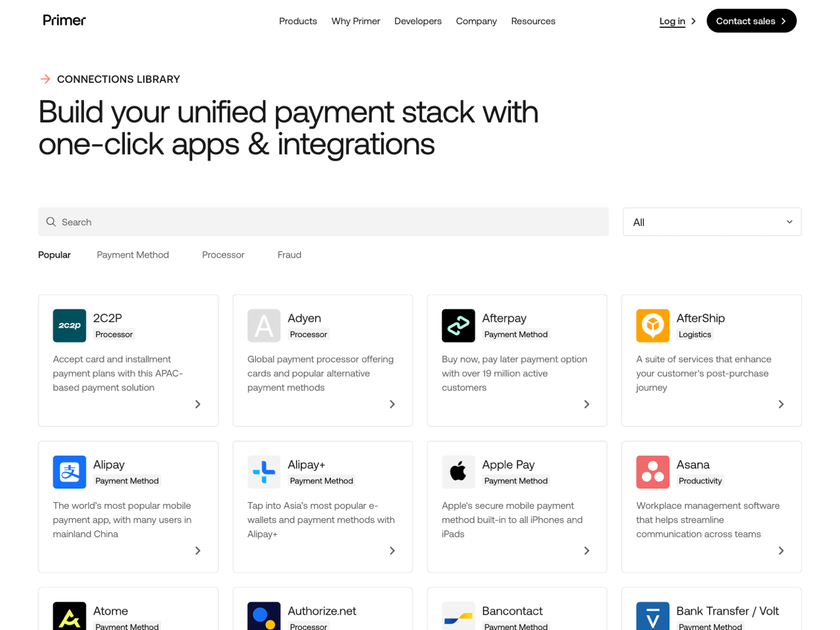840x630 pixels.
Task: Select the Popular filter
Action: tap(54, 254)
